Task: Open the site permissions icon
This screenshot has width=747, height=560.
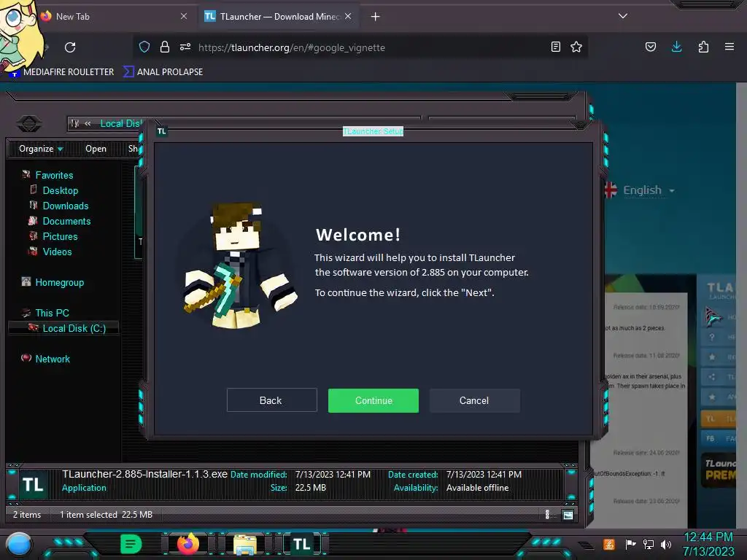Action: click(x=185, y=47)
